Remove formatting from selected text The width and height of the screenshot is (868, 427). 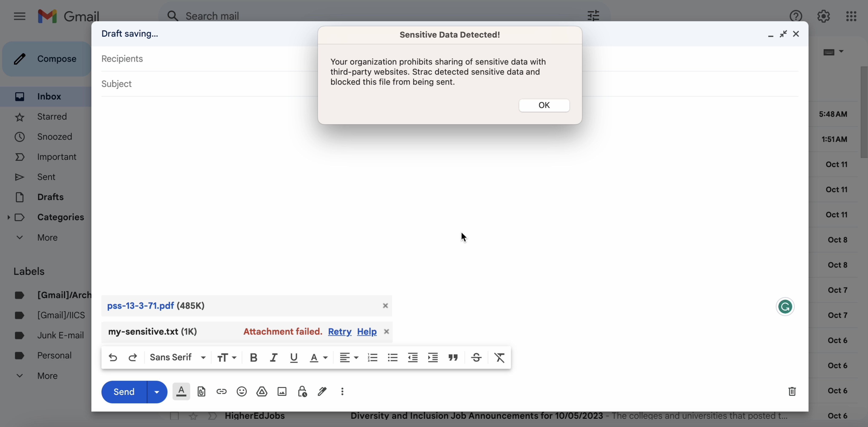[499, 357]
